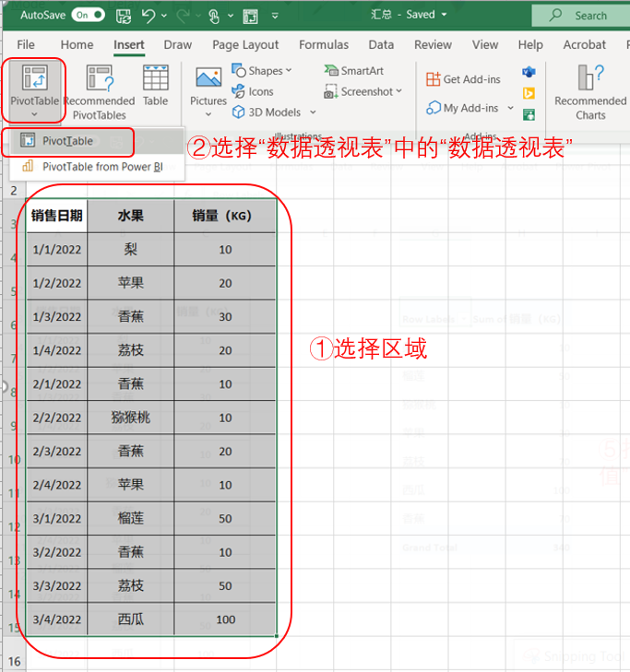Click Recommended Charts button

coord(590,92)
